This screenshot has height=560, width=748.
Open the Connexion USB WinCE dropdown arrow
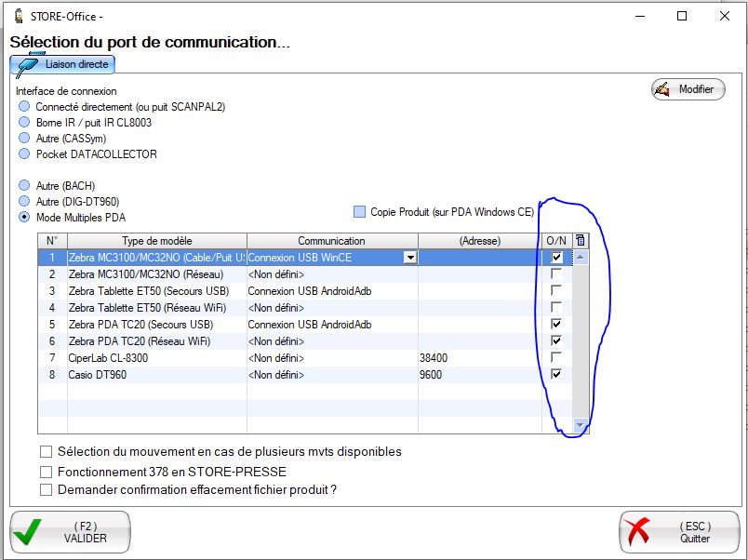(408, 258)
